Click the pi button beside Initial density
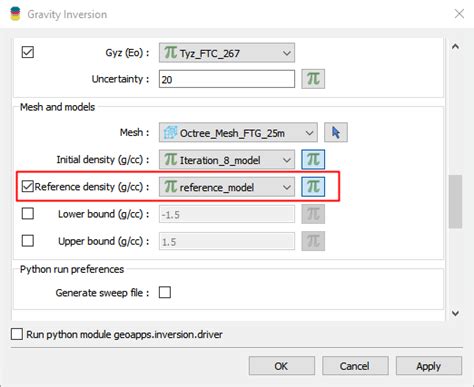Viewport: 474px width, 387px height. tap(313, 159)
